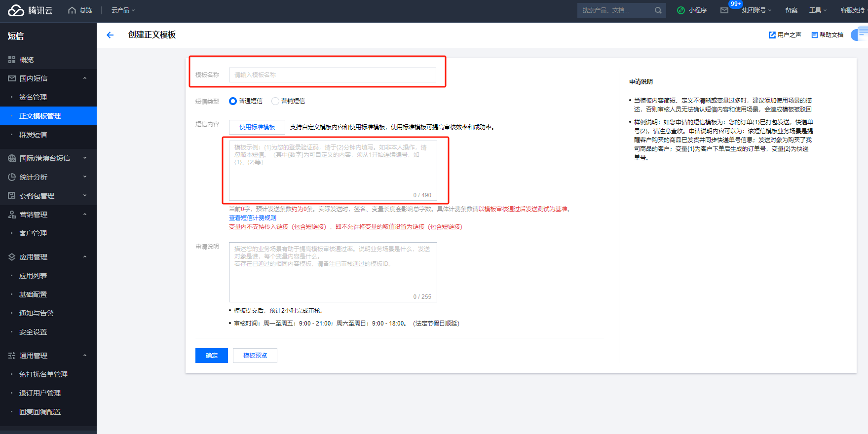Click the back arrow beside 创建正文模板
The width and height of the screenshot is (868, 434).
tap(110, 35)
